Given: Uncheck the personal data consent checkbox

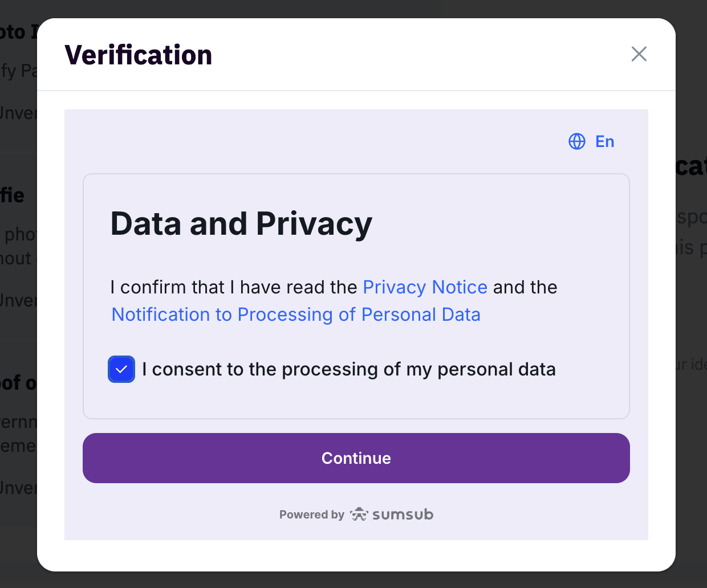Looking at the screenshot, I should click(121, 369).
